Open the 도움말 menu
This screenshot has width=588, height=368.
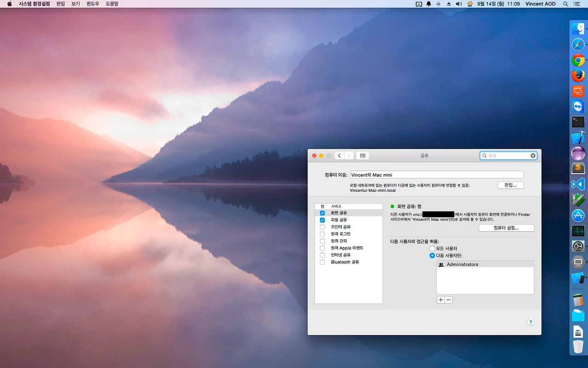click(x=112, y=4)
